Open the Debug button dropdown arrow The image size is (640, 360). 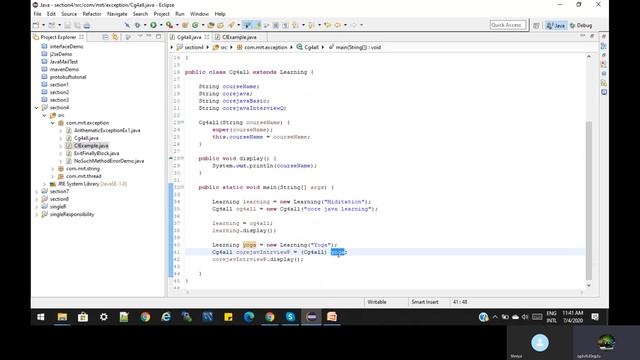coord(145,25)
